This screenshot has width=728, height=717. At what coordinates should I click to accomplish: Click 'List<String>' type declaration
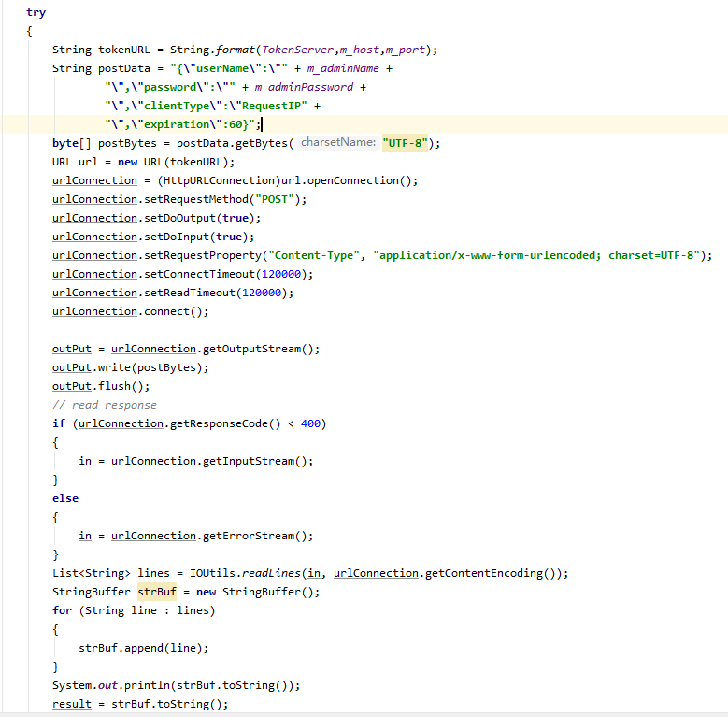tap(92, 573)
